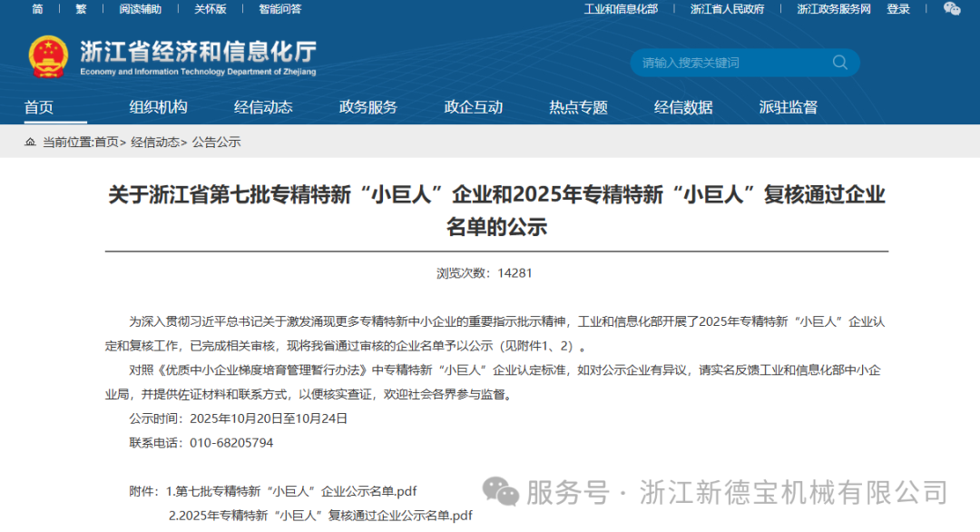This screenshot has height=532, width=980.
Task: Click the 登录 login link
Action: tap(898, 9)
